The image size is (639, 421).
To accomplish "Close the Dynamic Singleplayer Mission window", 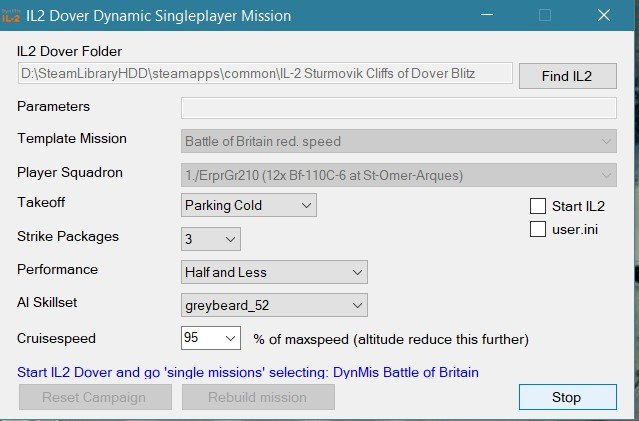I will coord(603,15).
